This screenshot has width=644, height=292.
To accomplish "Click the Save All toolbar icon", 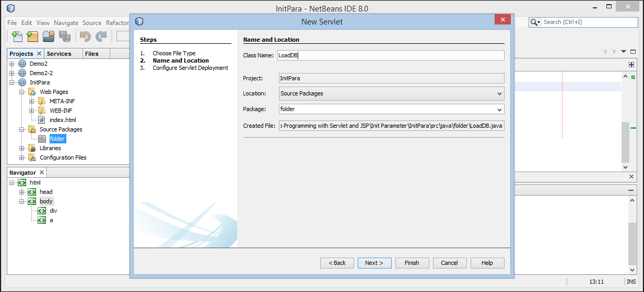I will [x=64, y=36].
